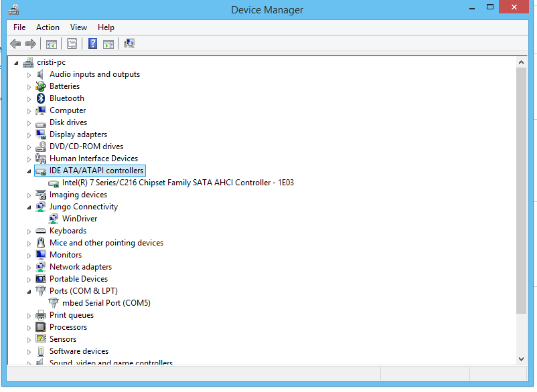Click the Scan for hardware changes toolbar icon
The width and height of the screenshot is (537, 392).
pyautogui.click(x=129, y=43)
